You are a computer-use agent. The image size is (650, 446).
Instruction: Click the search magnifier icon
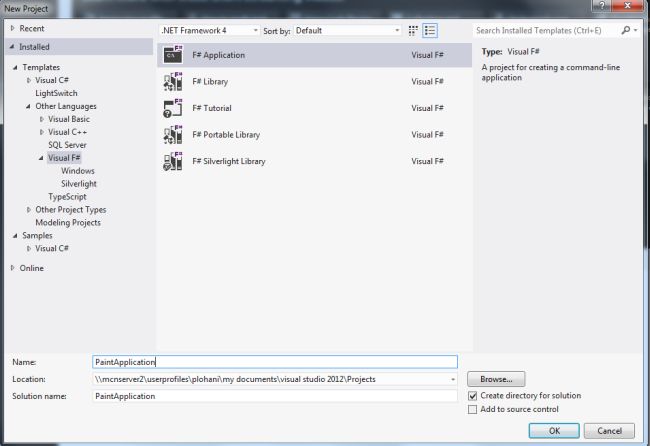point(626,30)
